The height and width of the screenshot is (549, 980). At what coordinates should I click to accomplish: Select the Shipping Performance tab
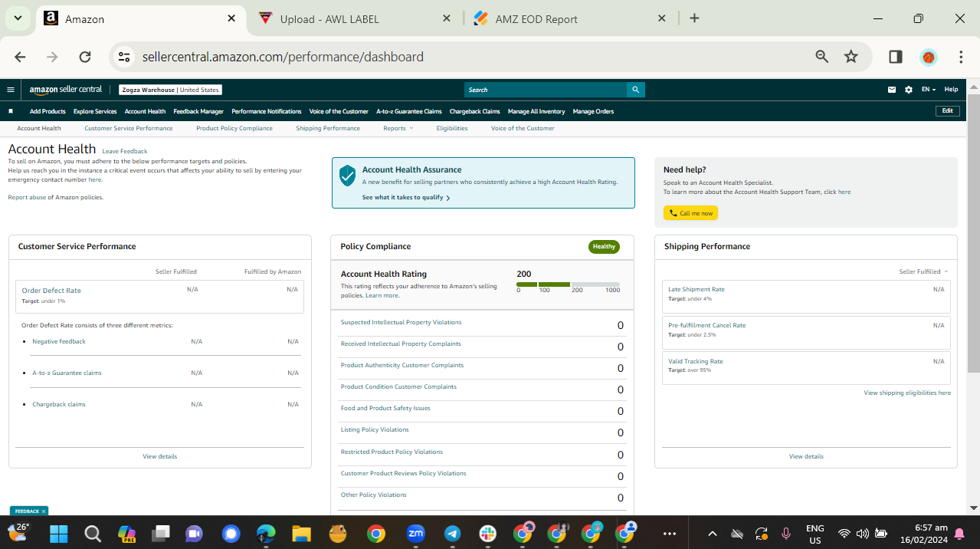point(328,128)
